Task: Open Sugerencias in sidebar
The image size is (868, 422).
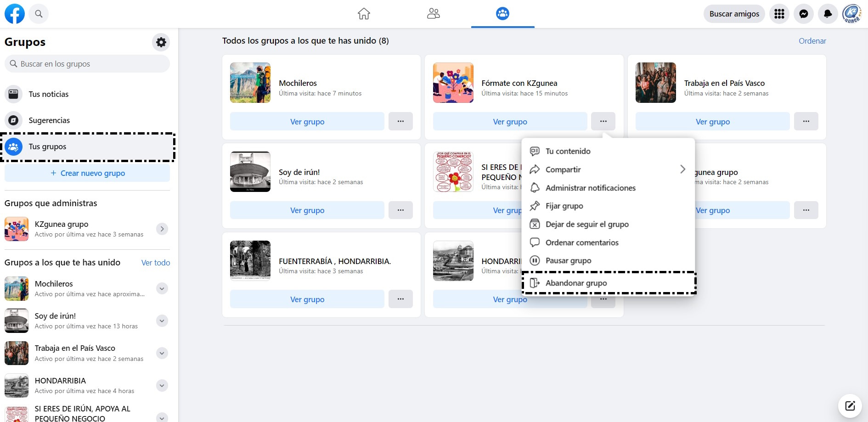Action: point(87,120)
